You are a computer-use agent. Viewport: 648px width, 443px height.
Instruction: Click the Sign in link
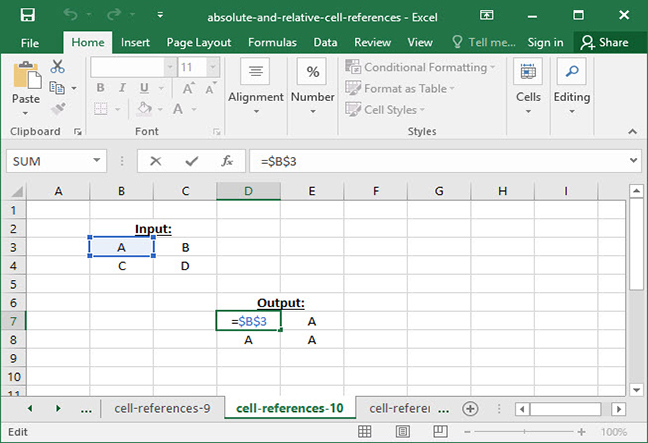pos(545,42)
